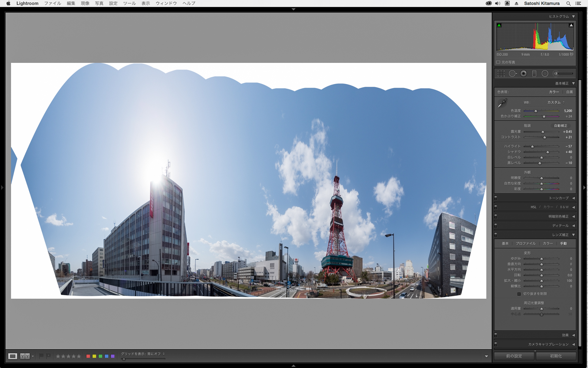Image resolution: width=588 pixels, height=368 pixels.
Task: Click the 初期化 reset button
Action: coord(556,356)
